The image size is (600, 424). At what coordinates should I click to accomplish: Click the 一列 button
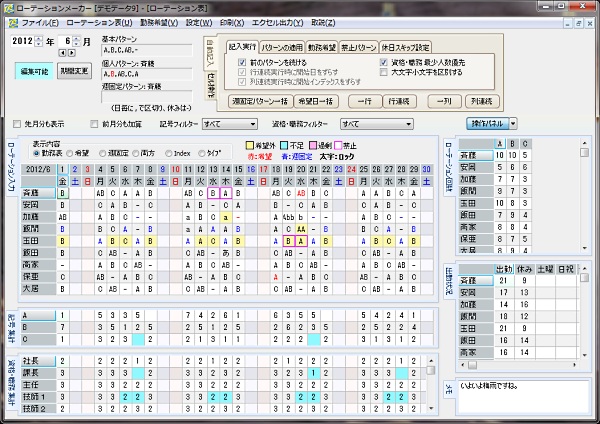click(444, 101)
